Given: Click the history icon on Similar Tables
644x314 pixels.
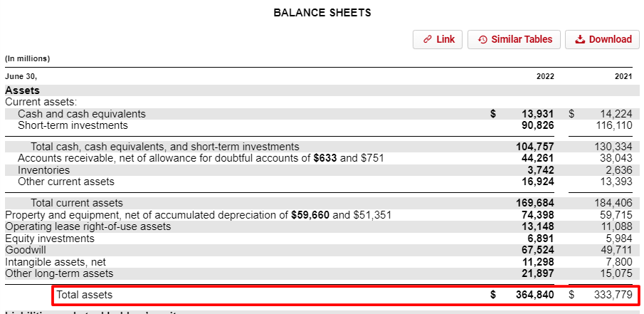Looking at the screenshot, I should 482,40.
